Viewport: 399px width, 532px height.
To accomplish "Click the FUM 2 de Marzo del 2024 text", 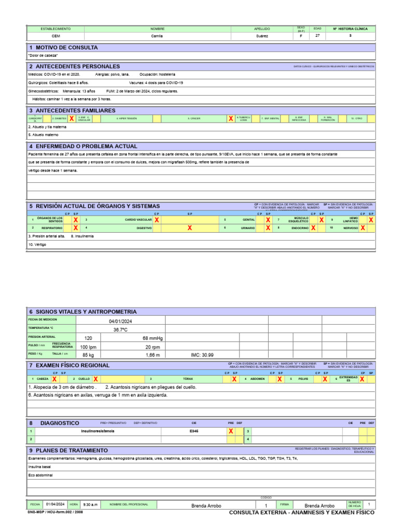I will (x=142, y=91).
